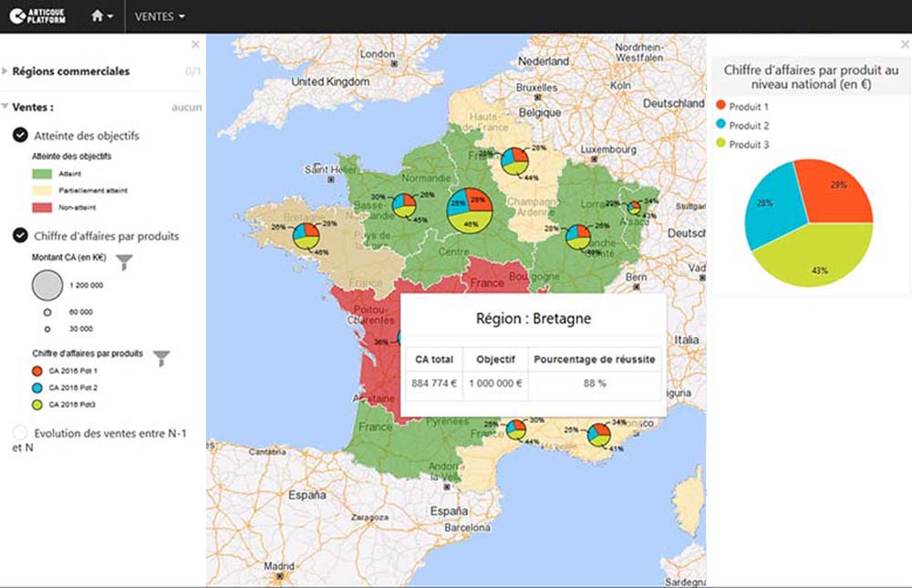Click the Région : Bretagne popup title
Screen dimensions: 912x588
(534, 318)
